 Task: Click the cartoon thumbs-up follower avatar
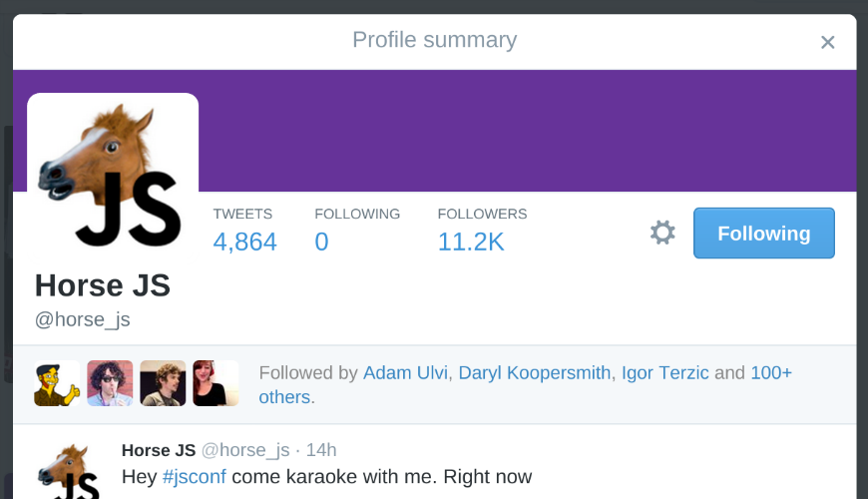(x=57, y=383)
